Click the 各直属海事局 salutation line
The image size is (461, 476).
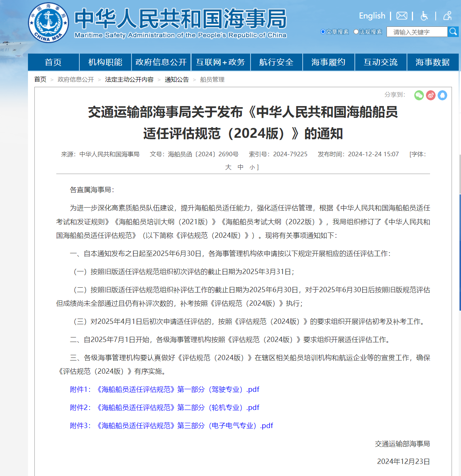[92, 189]
